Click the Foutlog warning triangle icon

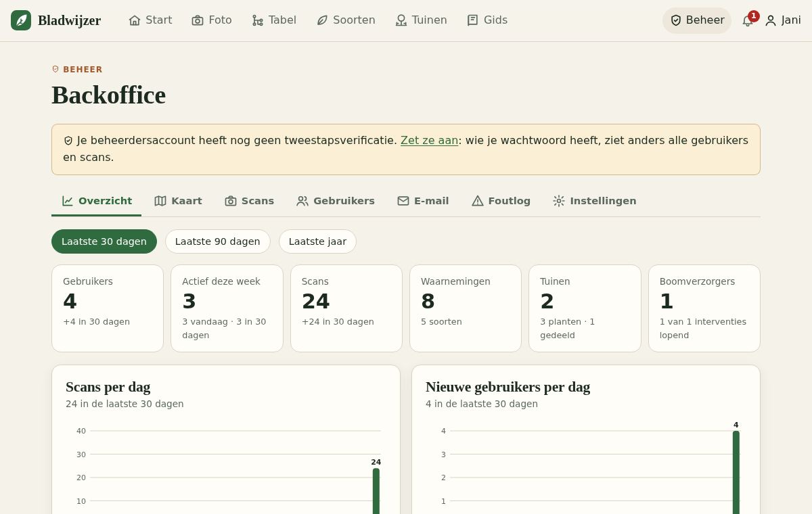tap(478, 201)
